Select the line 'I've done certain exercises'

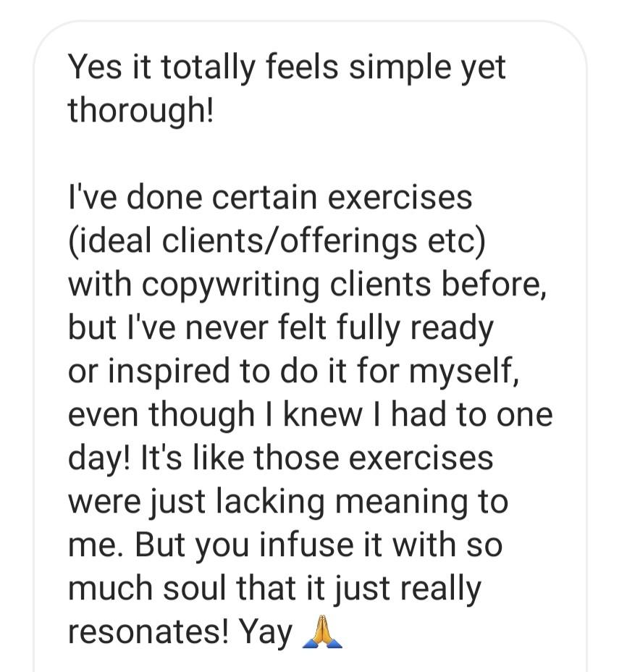pos(270,197)
